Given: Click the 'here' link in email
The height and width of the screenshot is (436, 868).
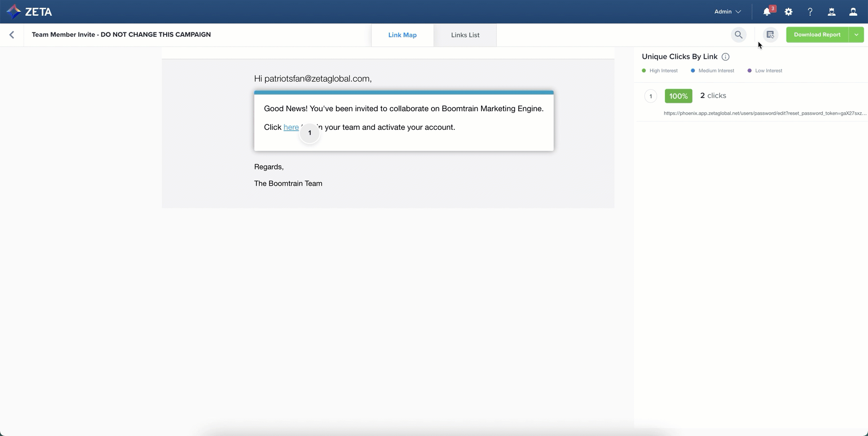Looking at the screenshot, I should (291, 127).
